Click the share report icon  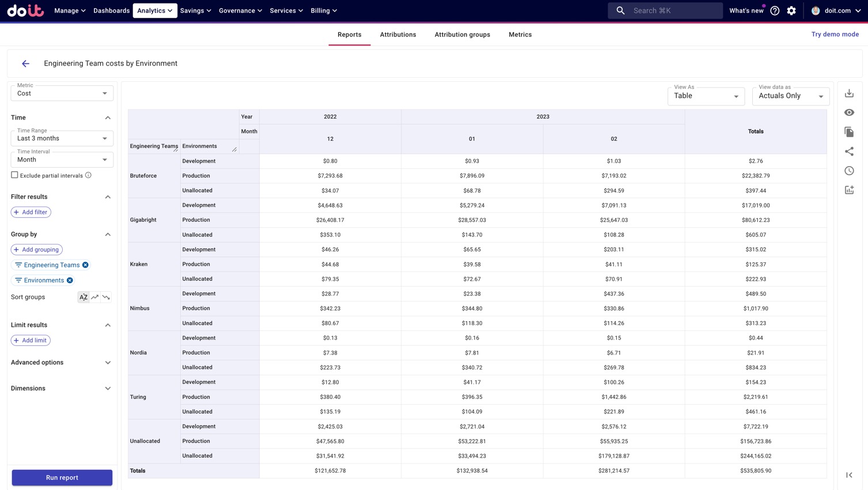click(849, 152)
